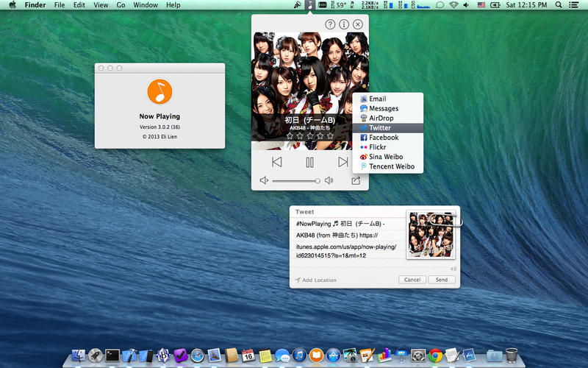The height and width of the screenshot is (368, 588).
Task: Open Spotlight search in the menu bar
Action: (x=559, y=5)
